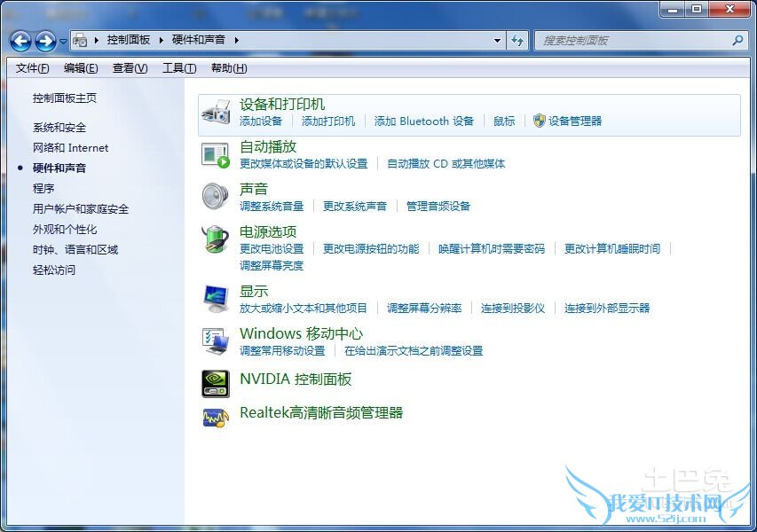The image size is (757, 532).
Task: Expand the arrow before 控制面板 breadcrumb
Action: [97, 40]
